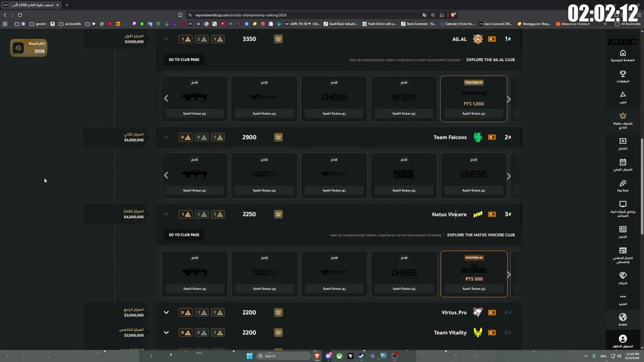Click the AG.AL club logo

[x=477, y=39]
